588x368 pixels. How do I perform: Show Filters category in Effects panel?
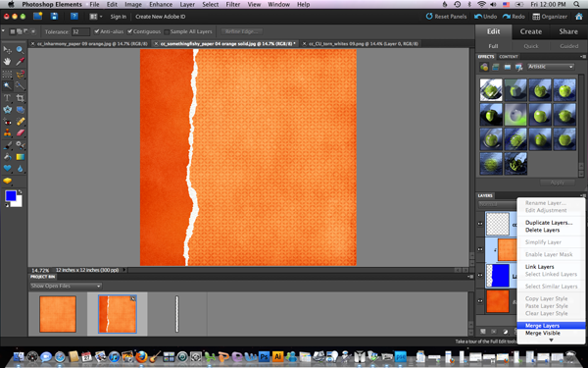pyautogui.click(x=484, y=67)
